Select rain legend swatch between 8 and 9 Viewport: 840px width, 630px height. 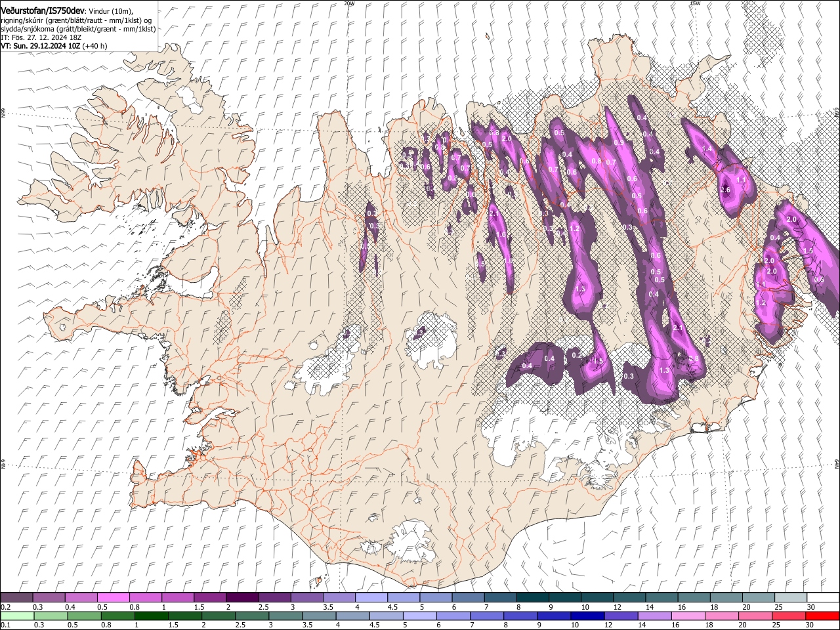(520, 616)
